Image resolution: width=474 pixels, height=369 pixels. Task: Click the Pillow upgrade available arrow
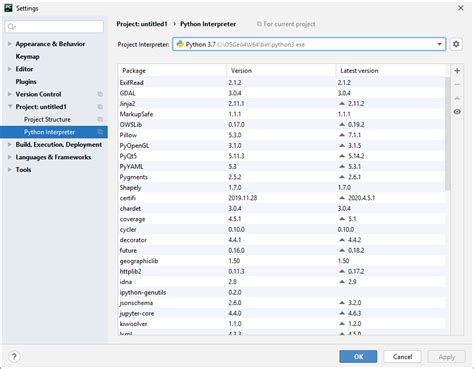point(342,135)
